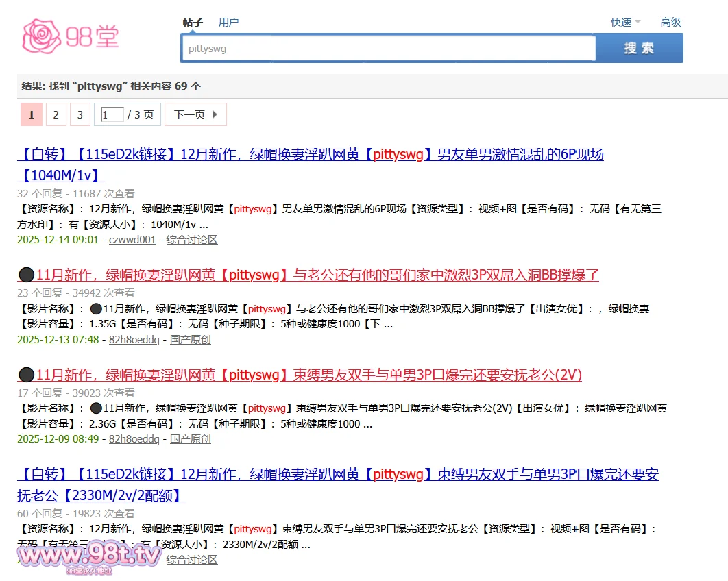This screenshot has width=728, height=581.
Task: Visit user 82h8oeddq's profile
Action: pyautogui.click(x=134, y=339)
